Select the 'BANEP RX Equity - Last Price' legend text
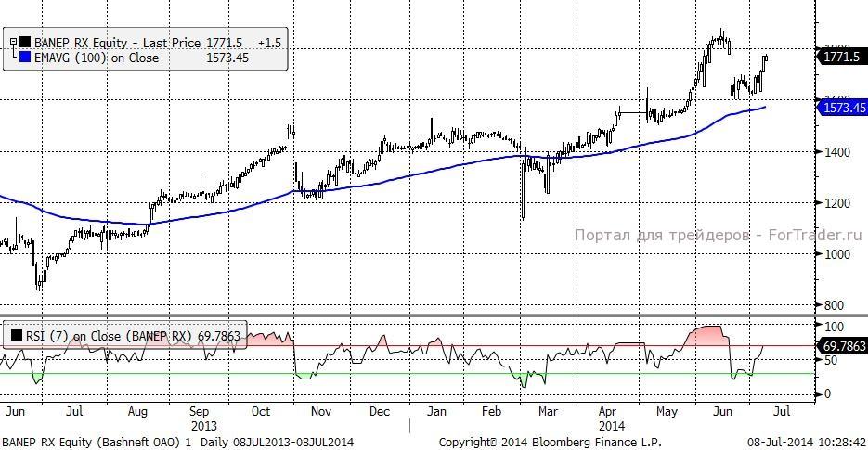This screenshot has height=450, width=868. (x=117, y=43)
